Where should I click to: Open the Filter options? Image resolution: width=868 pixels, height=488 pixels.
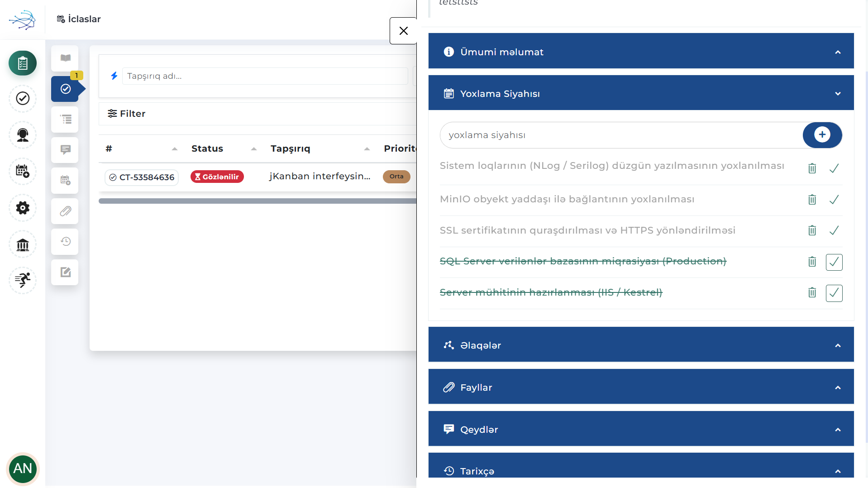(126, 114)
